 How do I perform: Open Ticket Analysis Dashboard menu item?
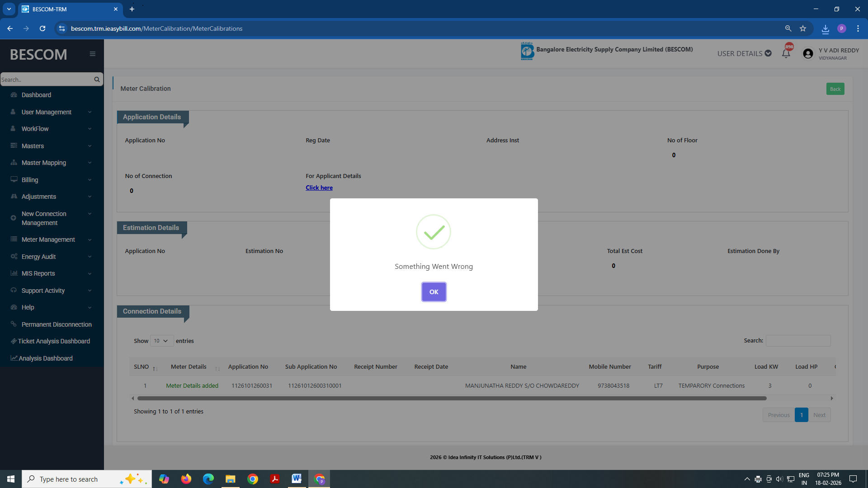tap(54, 341)
